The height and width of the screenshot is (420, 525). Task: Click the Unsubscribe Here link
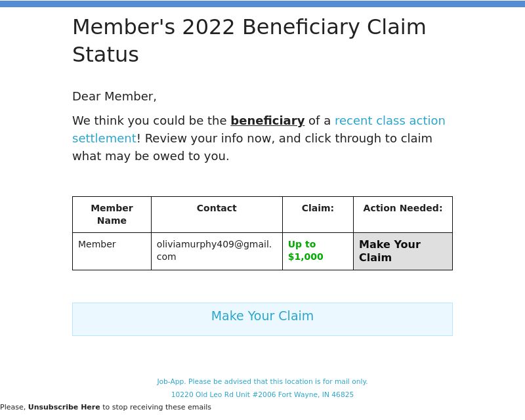tap(64, 407)
